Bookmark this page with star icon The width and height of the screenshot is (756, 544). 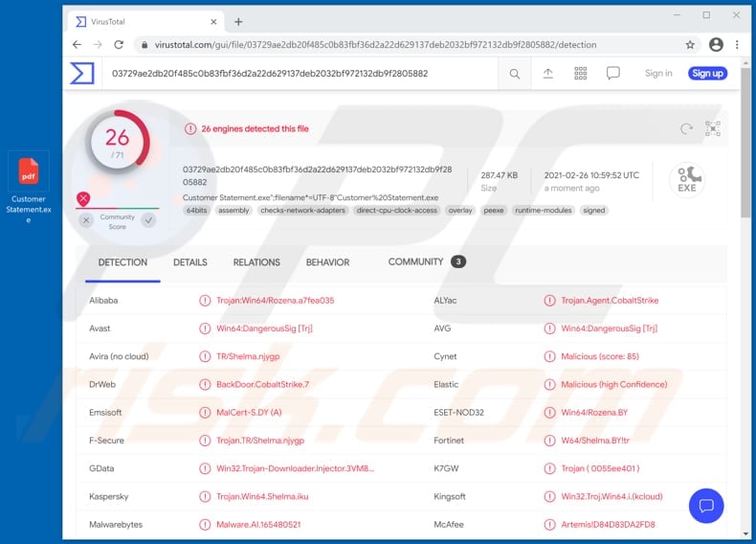tap(690, 45)
